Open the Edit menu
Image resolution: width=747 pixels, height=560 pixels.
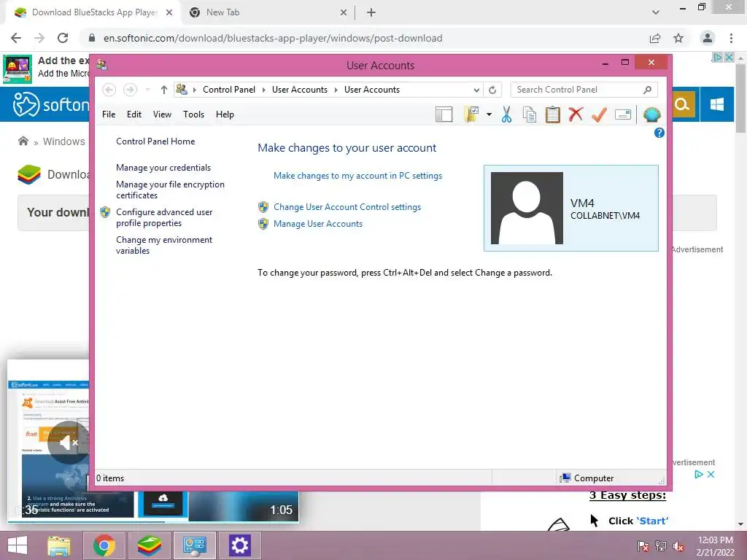coord(134,114)
